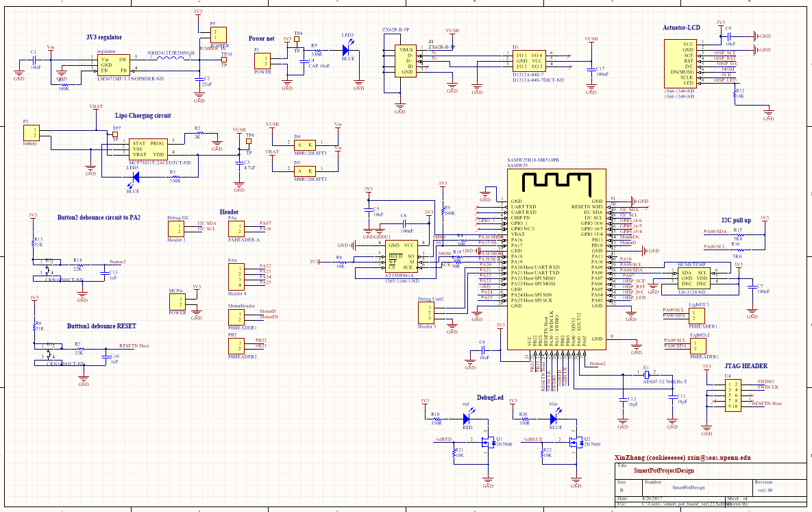This screenshot has height=512, width=812.
Task: Click the PB2 header connector
Action: [x=236, y=345]
